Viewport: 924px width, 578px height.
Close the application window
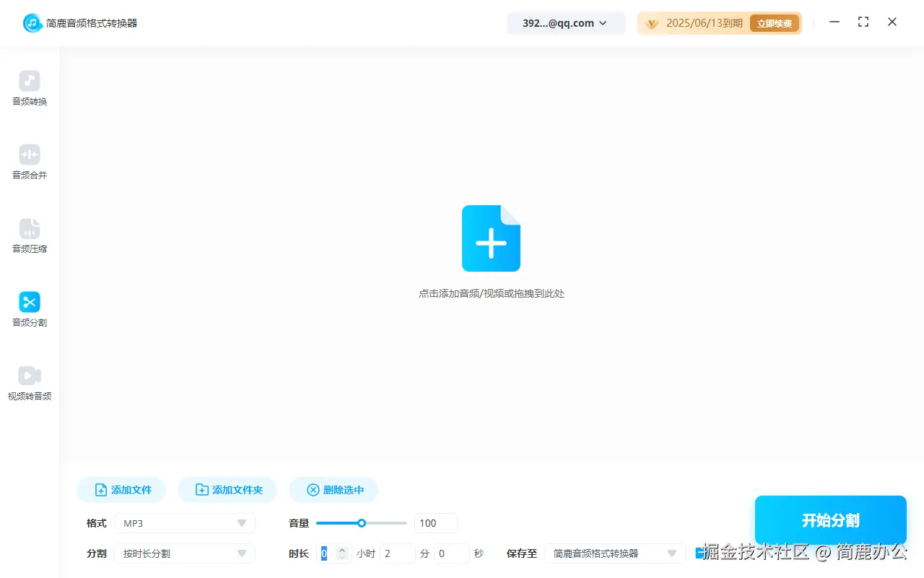pyautogui.click(x=892, y=22)
